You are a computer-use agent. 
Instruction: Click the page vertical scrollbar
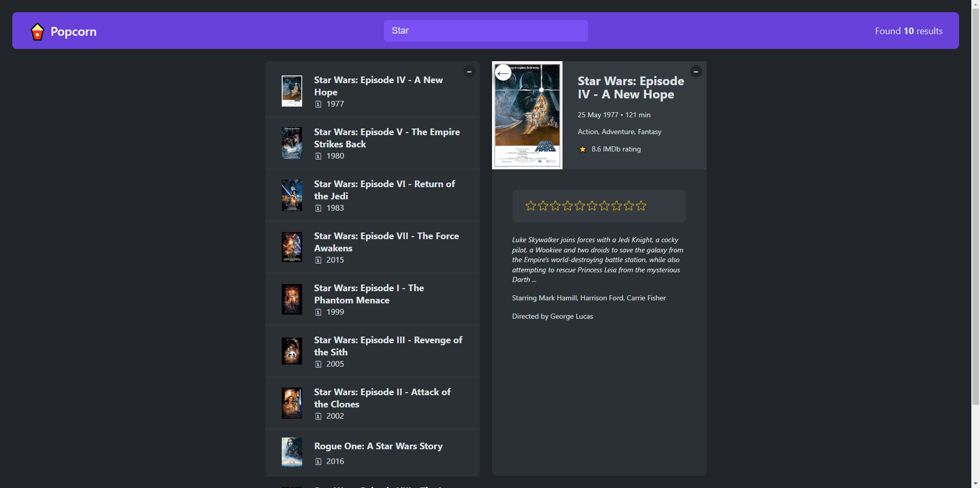[975, 207]
